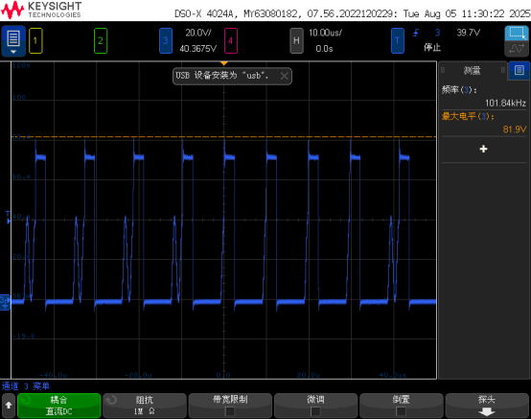Click the 39.7V trigger level value
The width and height of the screenshot is (531, 420).
[x=469, y=33]
